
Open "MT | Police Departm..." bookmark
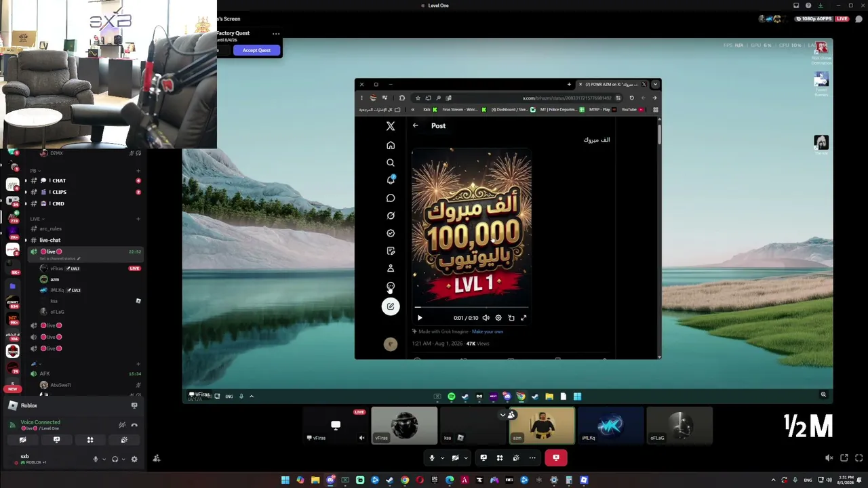coord(561,110)
